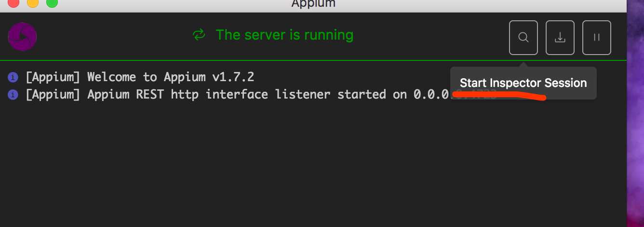Click the purple desktop wallpaper beside the window

click(635, 113)
